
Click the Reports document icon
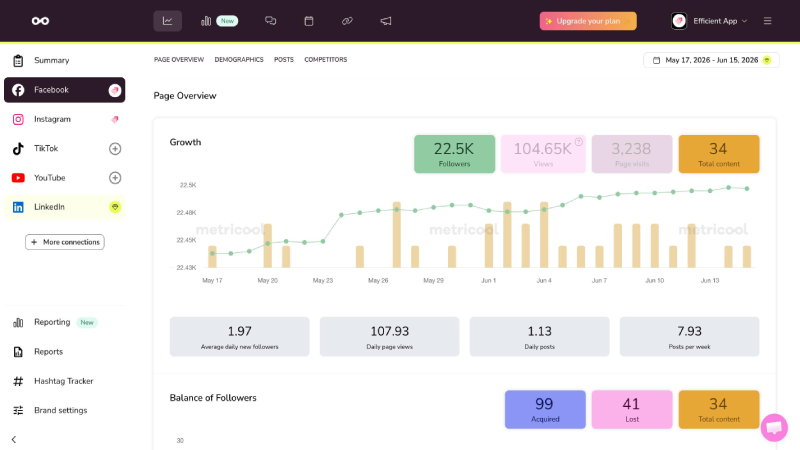pos(18,352)
